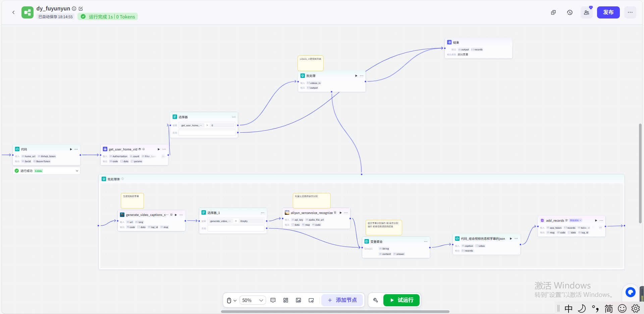
Task: Click the export image icon in toolbar
Action: tap(299, 300)
